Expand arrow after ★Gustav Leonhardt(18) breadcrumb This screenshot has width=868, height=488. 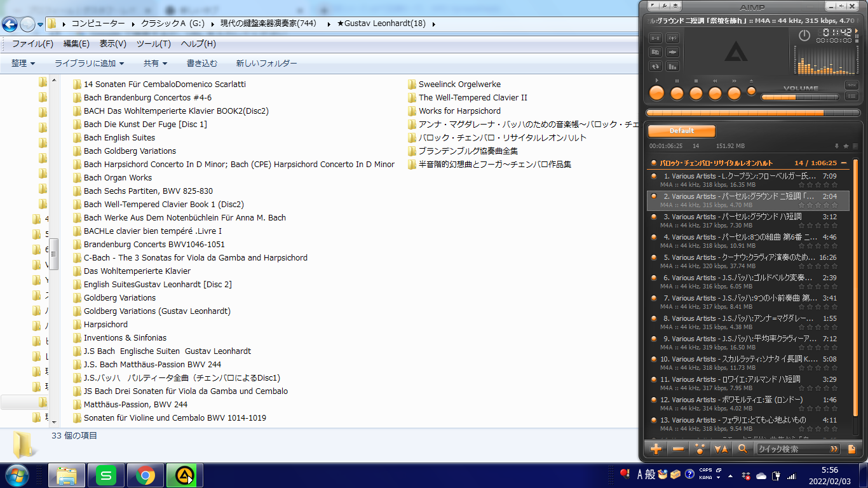(x=433, y=24)
